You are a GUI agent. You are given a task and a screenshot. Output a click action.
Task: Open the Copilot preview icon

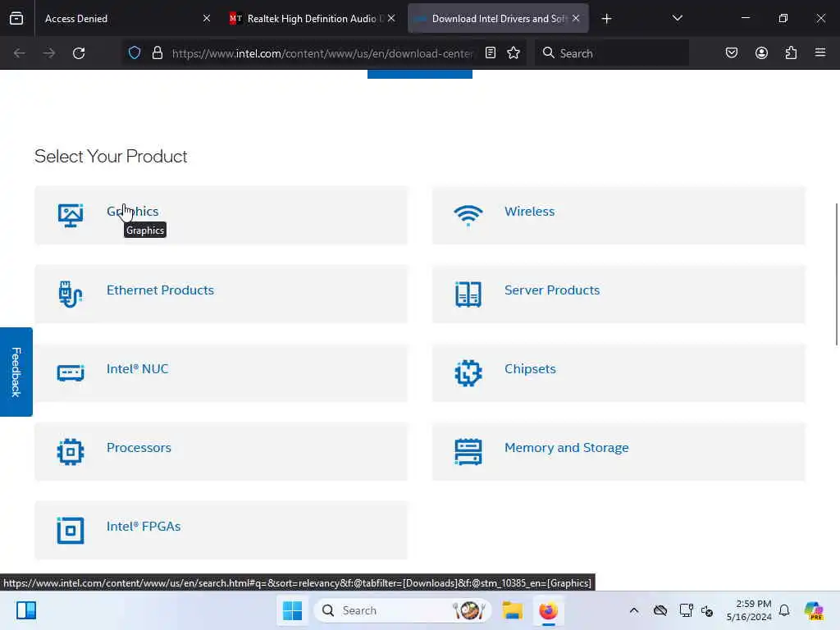point(814,610)
